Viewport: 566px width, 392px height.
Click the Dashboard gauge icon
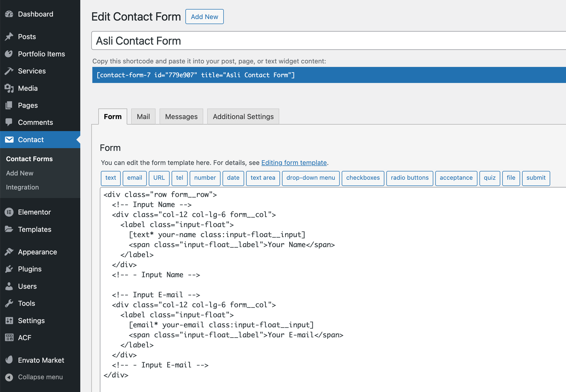(x=9, y=14)
